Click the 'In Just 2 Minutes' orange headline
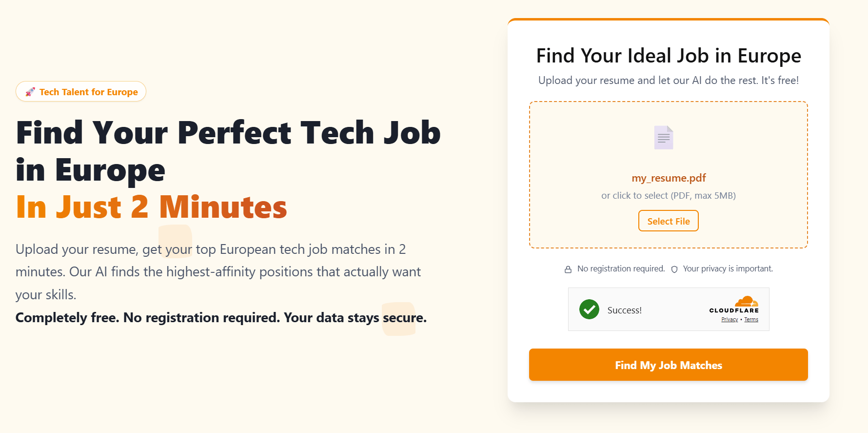Screen dimensions: 868x433 pyautogui.click(x=152, y=207)
